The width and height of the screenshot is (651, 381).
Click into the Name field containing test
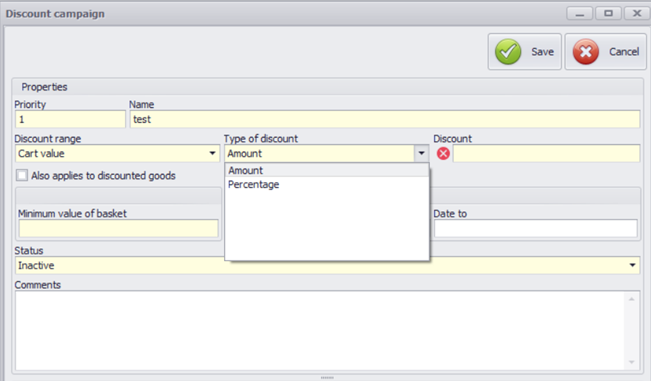(385, 120)
